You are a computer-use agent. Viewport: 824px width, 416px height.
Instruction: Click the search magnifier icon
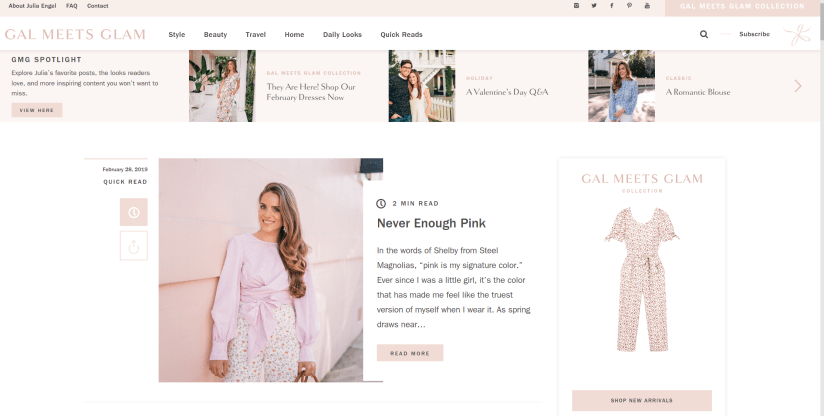(704, 34)
